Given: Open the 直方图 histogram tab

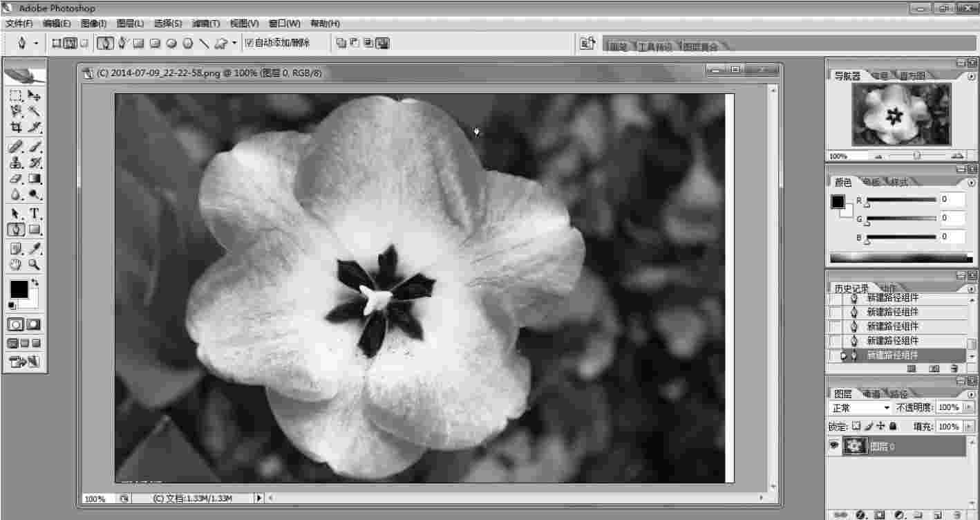Looking at the screenshot, I should click(912, 76).
